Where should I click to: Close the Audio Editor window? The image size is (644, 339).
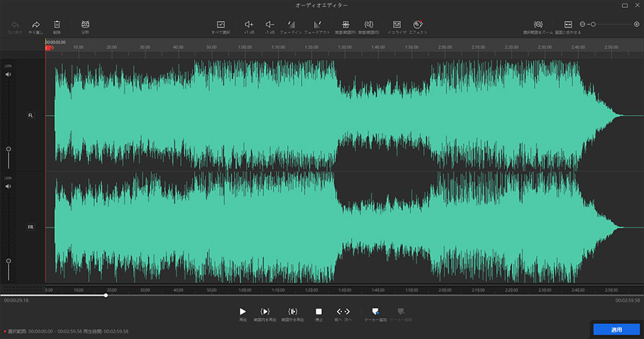pyautogui.click(x=637, y=5)
